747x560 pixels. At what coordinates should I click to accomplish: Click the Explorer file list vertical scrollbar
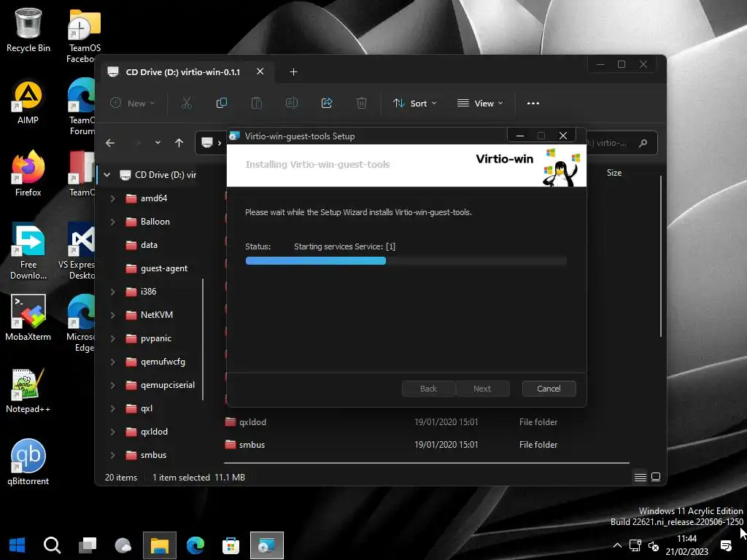tap(661, 256)
